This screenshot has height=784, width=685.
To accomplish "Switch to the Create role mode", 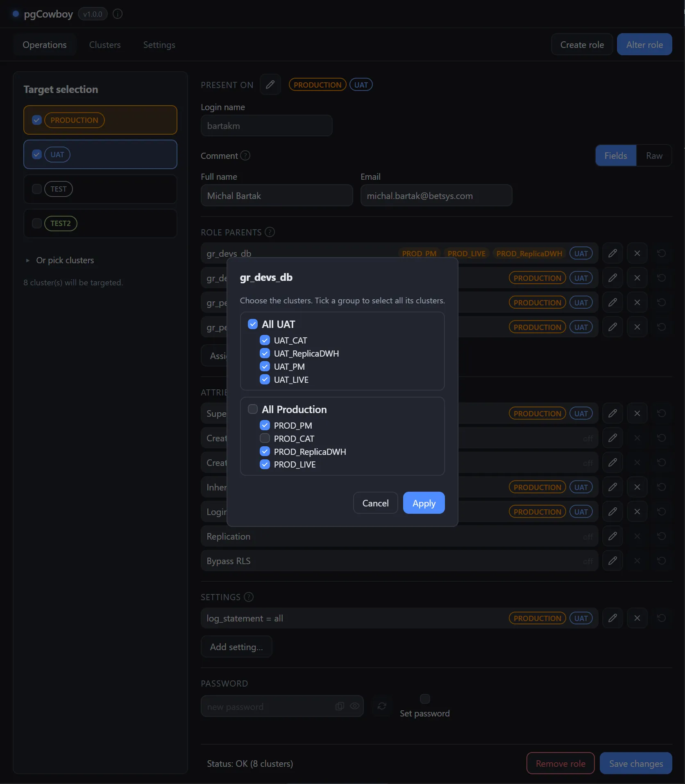I will 582,45.
